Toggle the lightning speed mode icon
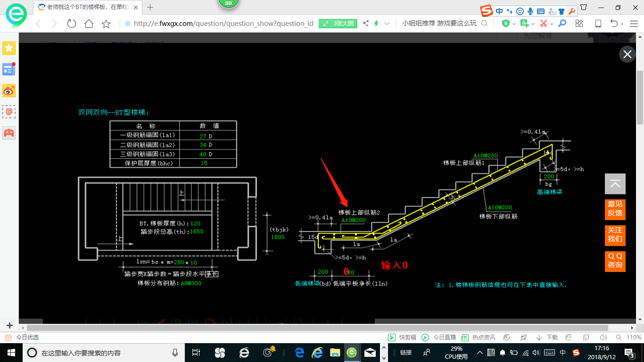644x362 pixels. [376, 24]
